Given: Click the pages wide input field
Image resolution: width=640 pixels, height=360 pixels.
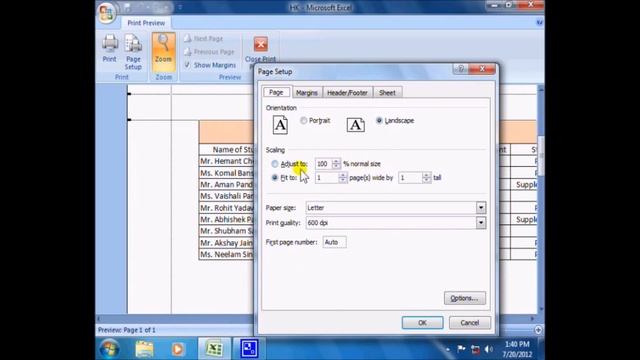Looking at the screenshot, I should click(327, 178).
